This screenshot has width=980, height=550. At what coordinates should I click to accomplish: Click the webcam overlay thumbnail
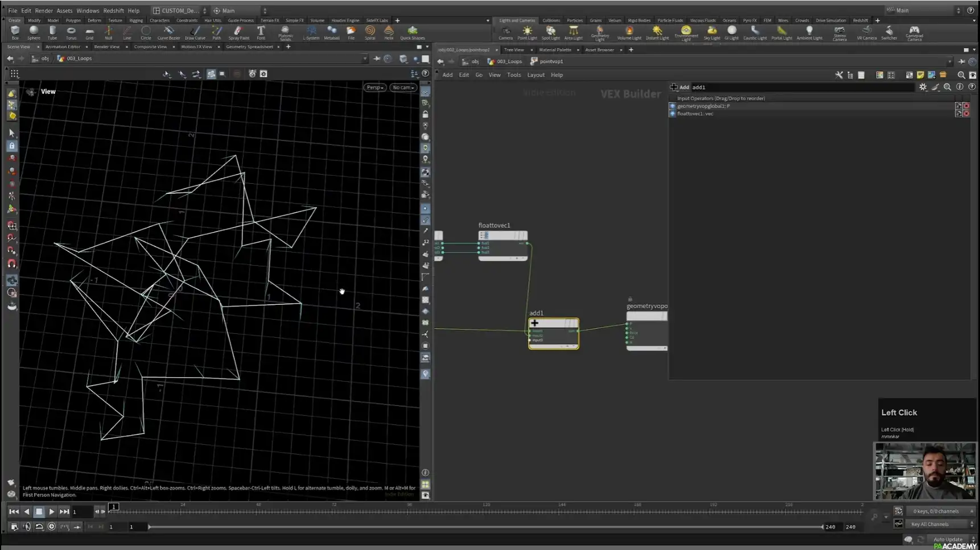(925, 471)
